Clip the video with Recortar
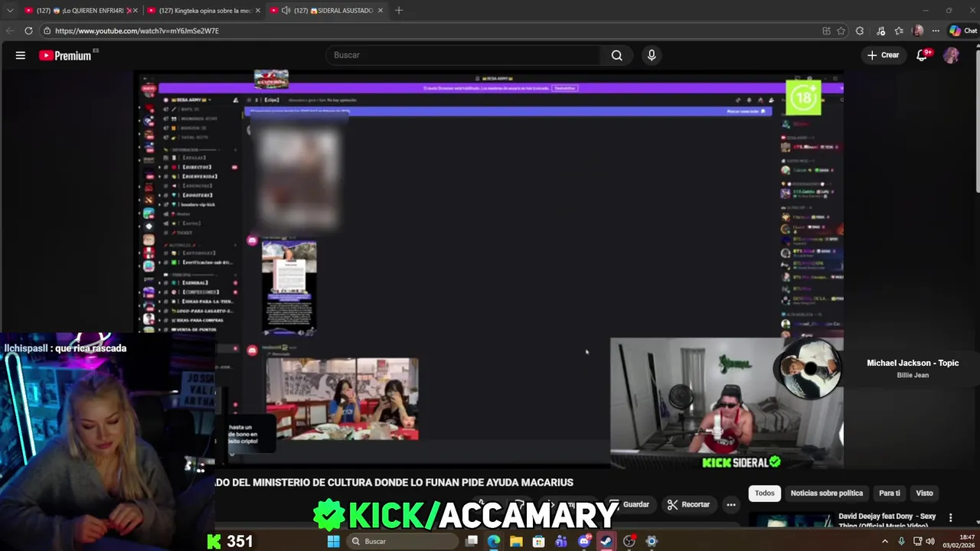980x551 pixels. tap(688, 504)
